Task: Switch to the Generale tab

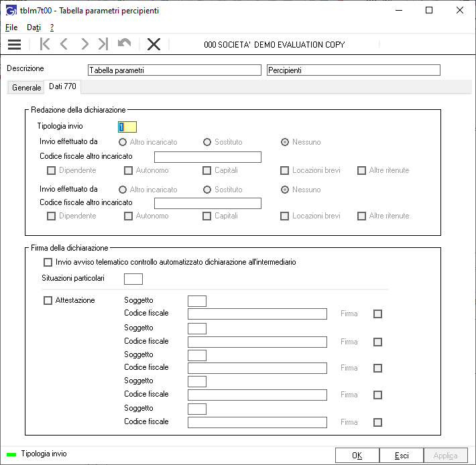Action: (26, 88)
